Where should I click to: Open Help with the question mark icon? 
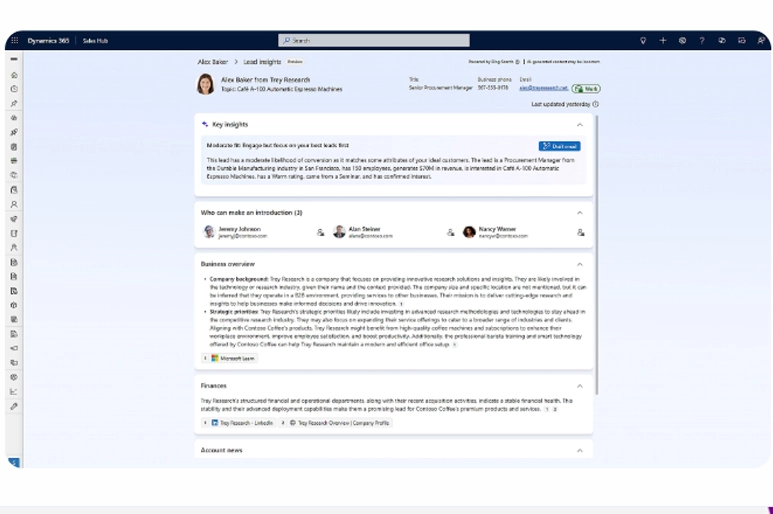[702, 40]
